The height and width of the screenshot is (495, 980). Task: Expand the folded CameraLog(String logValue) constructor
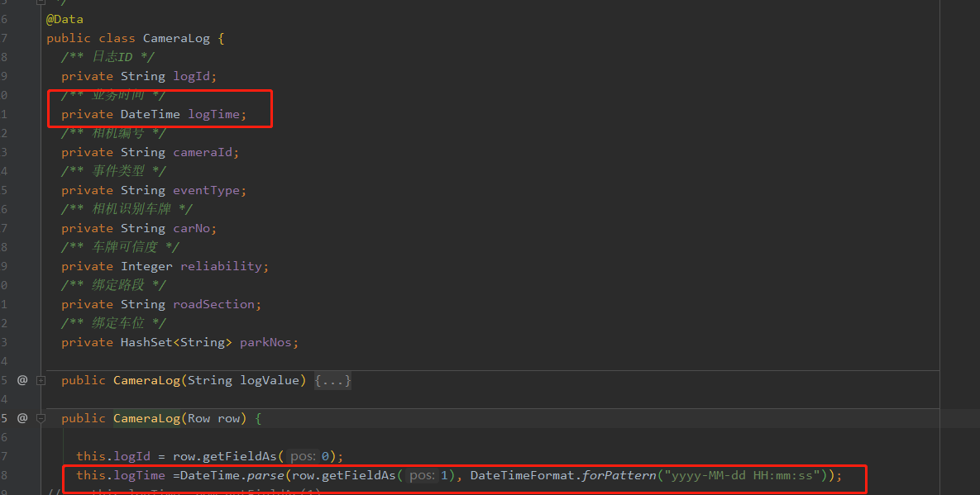[x=41, y=380]
